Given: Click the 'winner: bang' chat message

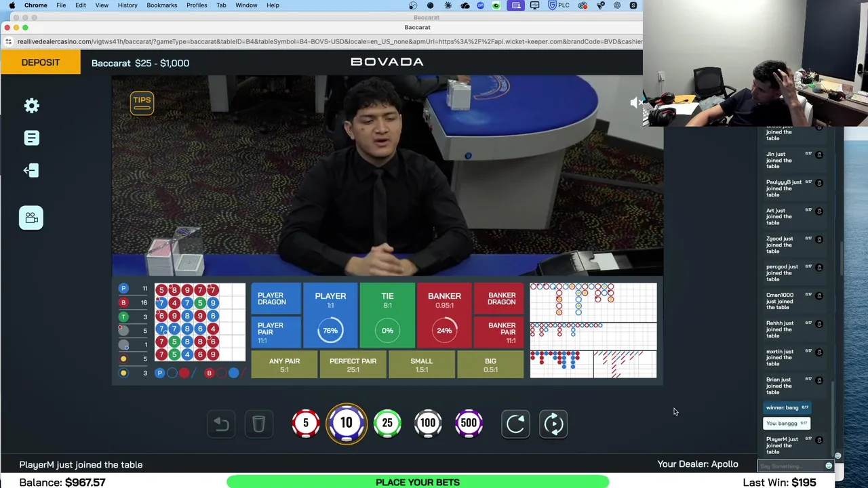Looking at the screenshot, I should [787, 408].
